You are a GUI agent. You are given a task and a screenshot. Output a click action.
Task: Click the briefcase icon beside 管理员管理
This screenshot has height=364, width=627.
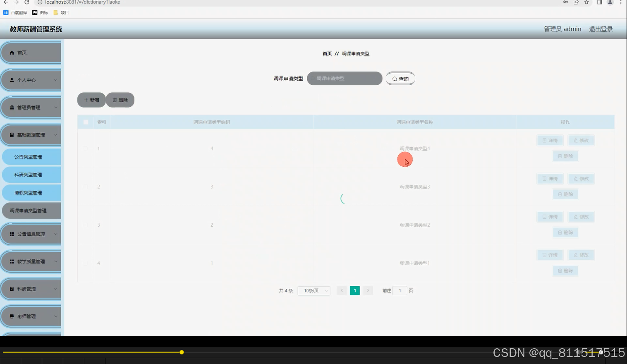coord(12,108)
